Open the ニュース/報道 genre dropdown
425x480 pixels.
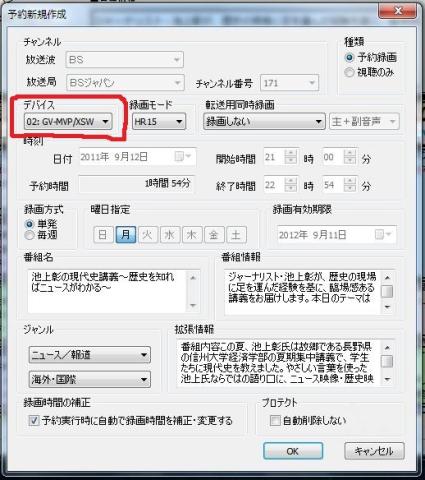click(x=90, y=355)
